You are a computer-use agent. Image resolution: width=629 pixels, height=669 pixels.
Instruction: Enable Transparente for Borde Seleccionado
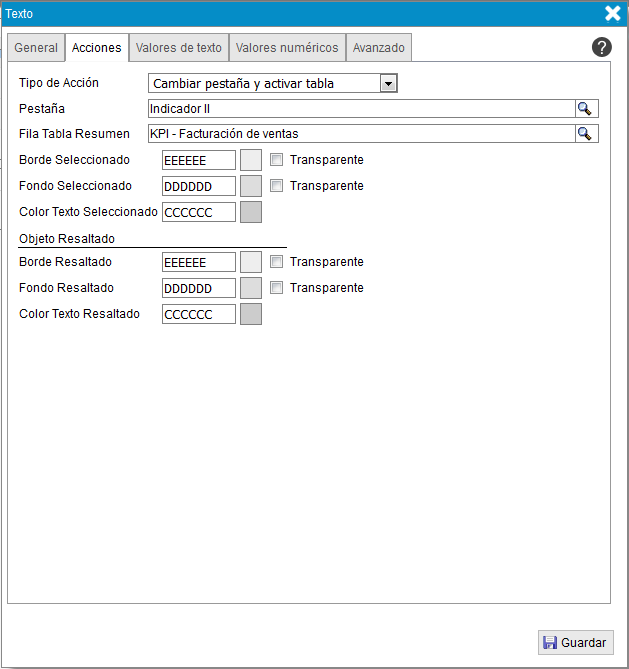click(x=277, y=160)
